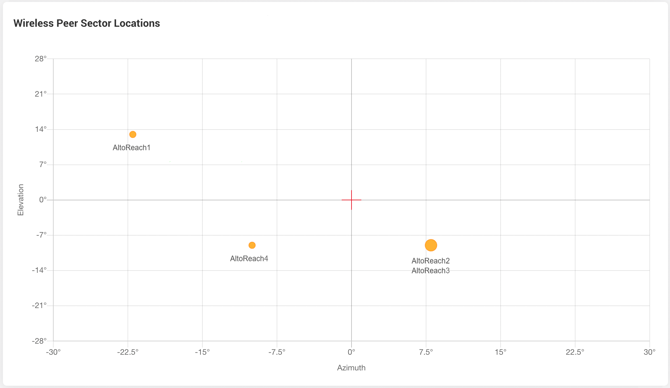Click the 15° azimuth tick label
The height and width of the screenshot is (388, 670).
tap(500, 352)
